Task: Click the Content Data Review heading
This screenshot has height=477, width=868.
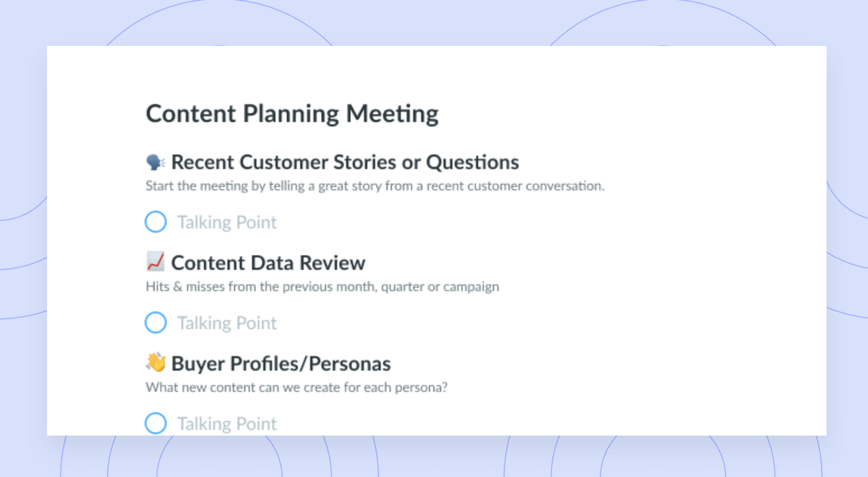Action: click(268, 263)
